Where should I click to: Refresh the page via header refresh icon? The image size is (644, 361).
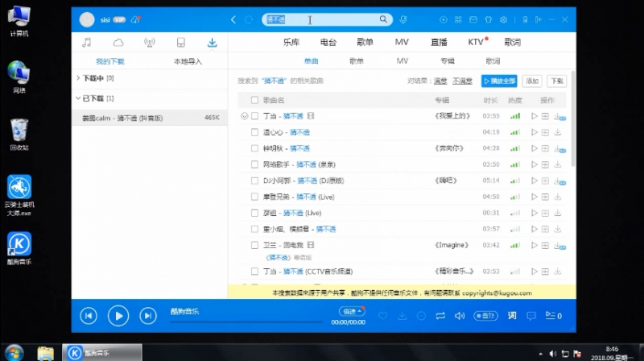point(249,19)
